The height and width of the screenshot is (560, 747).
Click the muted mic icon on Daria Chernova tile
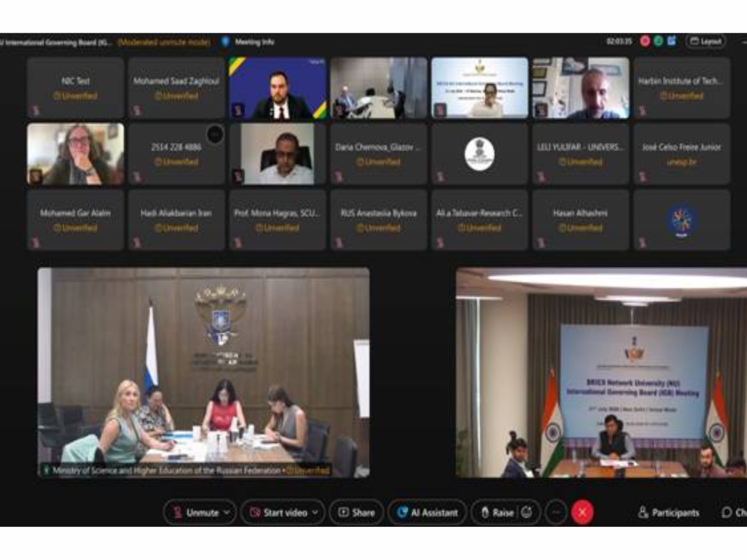point(339,176)
